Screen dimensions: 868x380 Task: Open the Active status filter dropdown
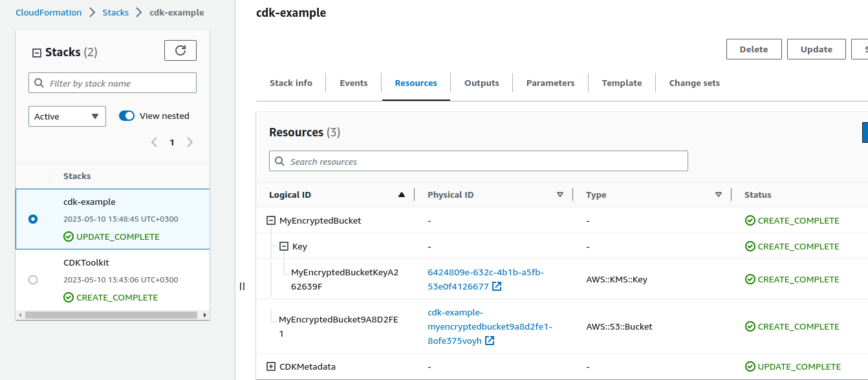pos(67,116)
